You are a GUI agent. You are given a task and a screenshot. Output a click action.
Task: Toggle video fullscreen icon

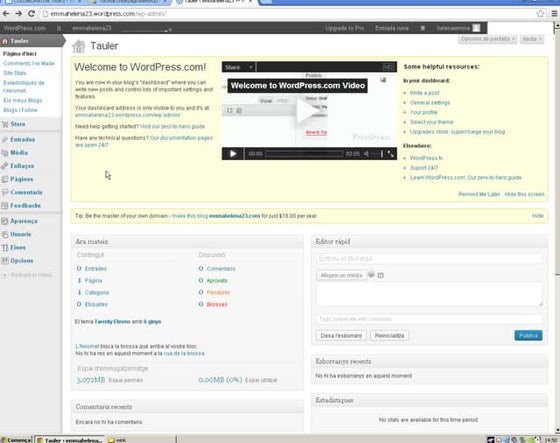[x=390, y=154]
